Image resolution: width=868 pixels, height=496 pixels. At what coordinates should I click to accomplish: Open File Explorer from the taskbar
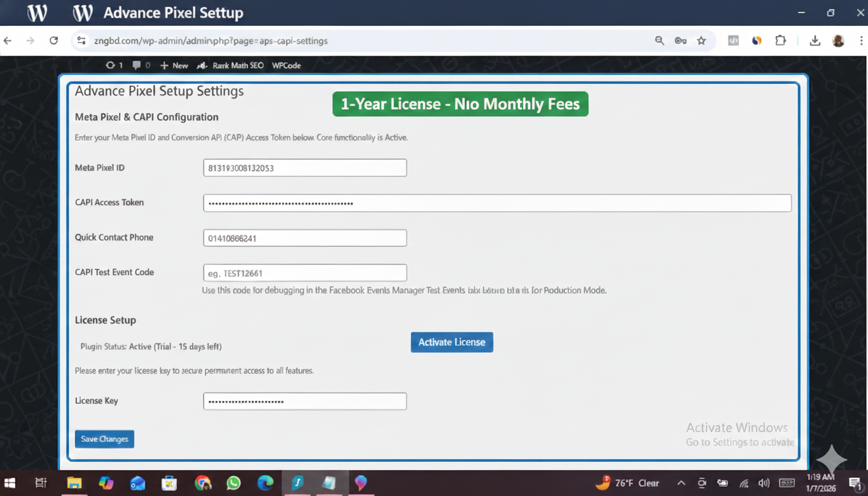coord(74,483)
